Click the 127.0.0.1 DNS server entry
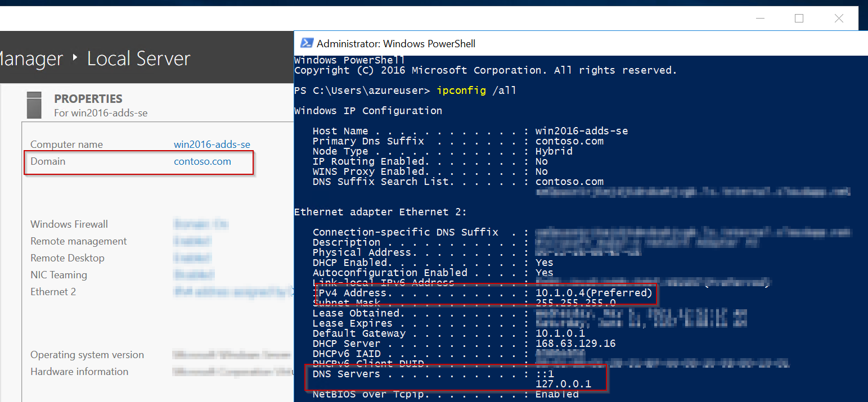The image size is (868, 402). click(563, 384)
